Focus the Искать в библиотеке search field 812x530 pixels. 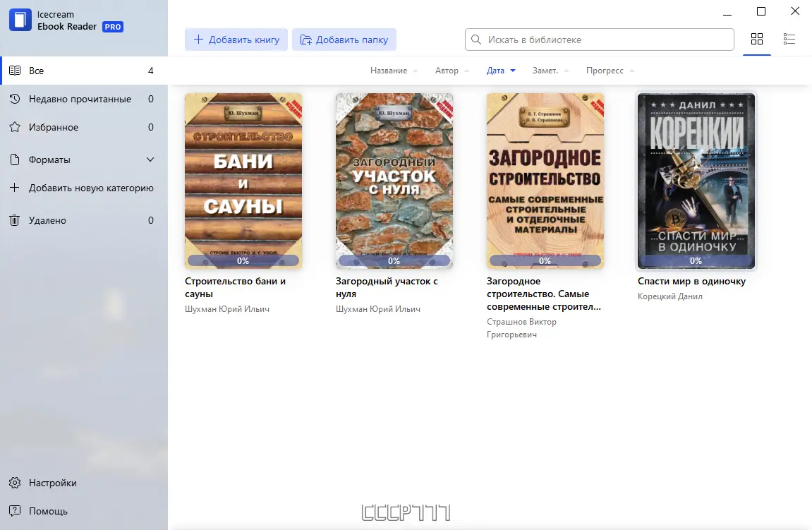point(599,40)
